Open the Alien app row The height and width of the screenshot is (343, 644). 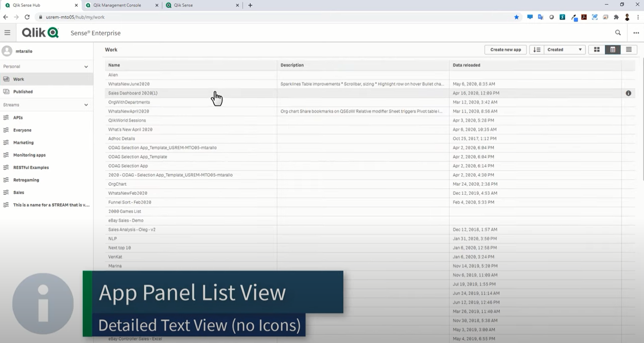(370, 75)
